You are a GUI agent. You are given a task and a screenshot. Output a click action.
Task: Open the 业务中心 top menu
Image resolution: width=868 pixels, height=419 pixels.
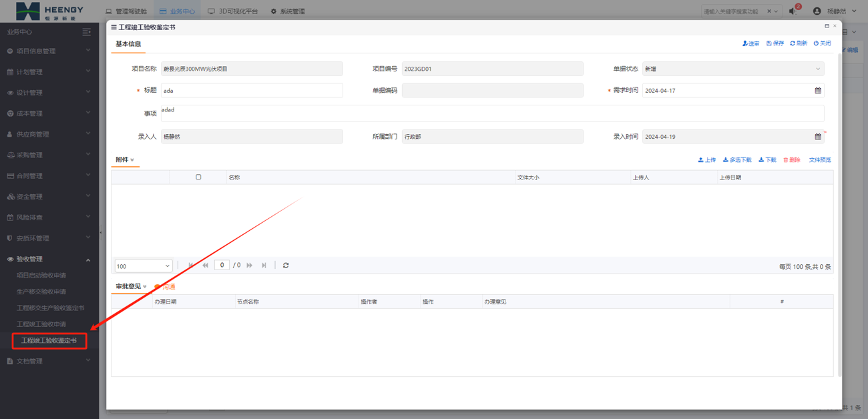click(x=177, y=11)
